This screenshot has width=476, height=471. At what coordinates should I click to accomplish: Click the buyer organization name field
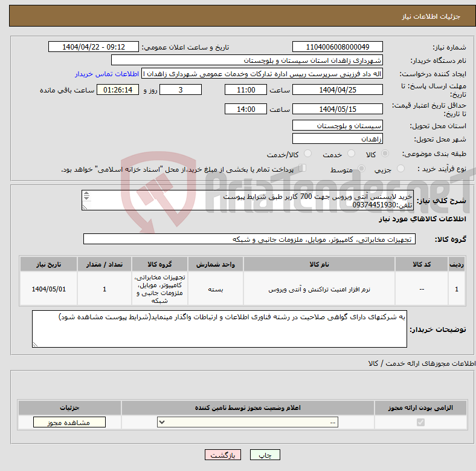coord(247,60)
